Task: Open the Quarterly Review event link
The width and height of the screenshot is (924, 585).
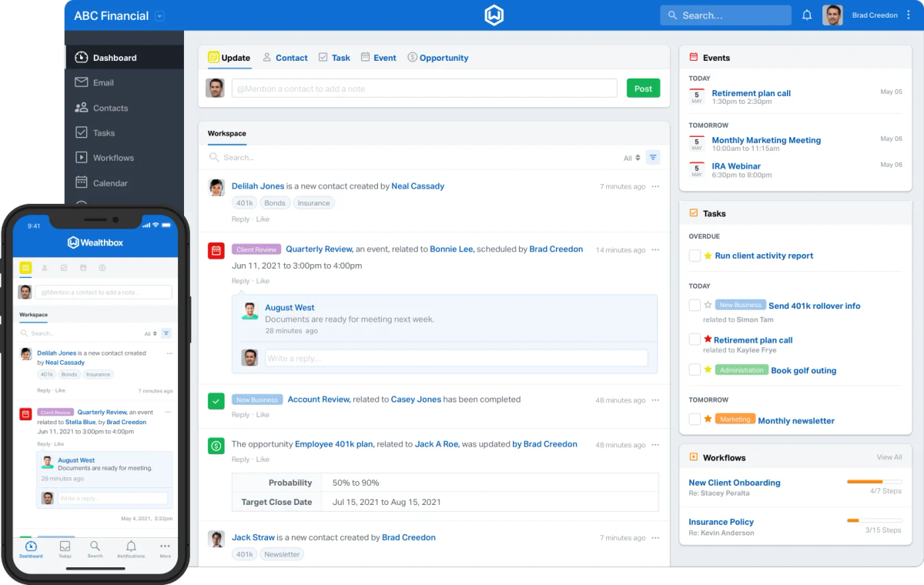Action: click(x=319, y=249)
